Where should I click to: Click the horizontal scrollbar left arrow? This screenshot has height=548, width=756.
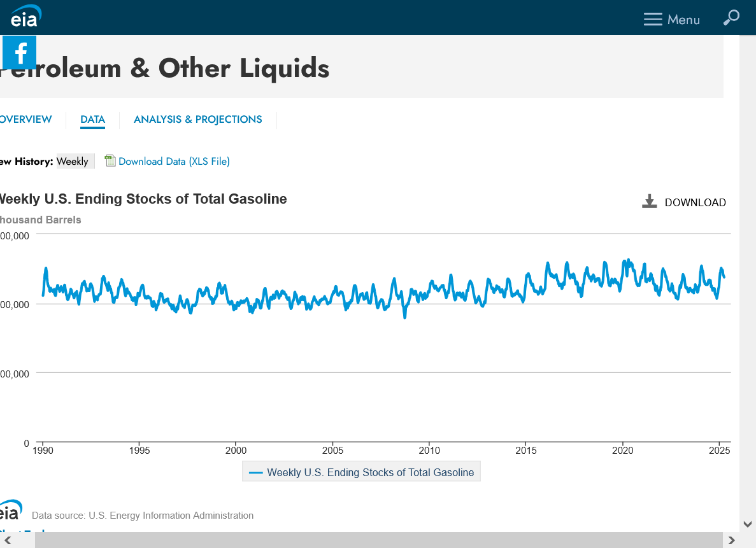coord(8,540)
